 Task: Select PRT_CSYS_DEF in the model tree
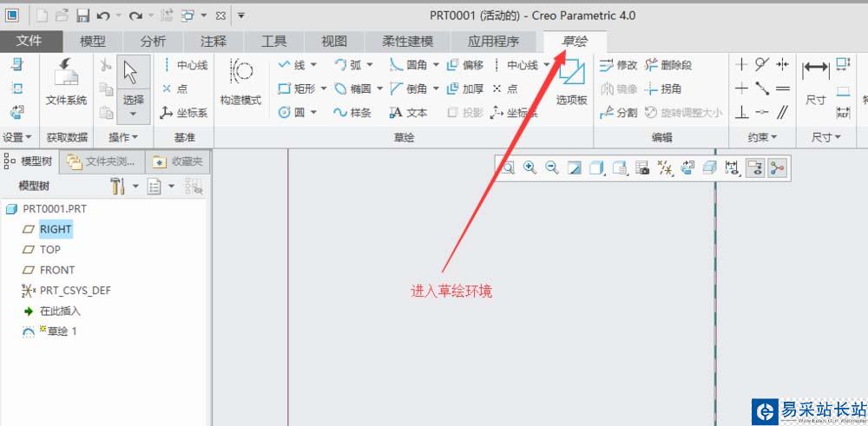pos(76,291)
